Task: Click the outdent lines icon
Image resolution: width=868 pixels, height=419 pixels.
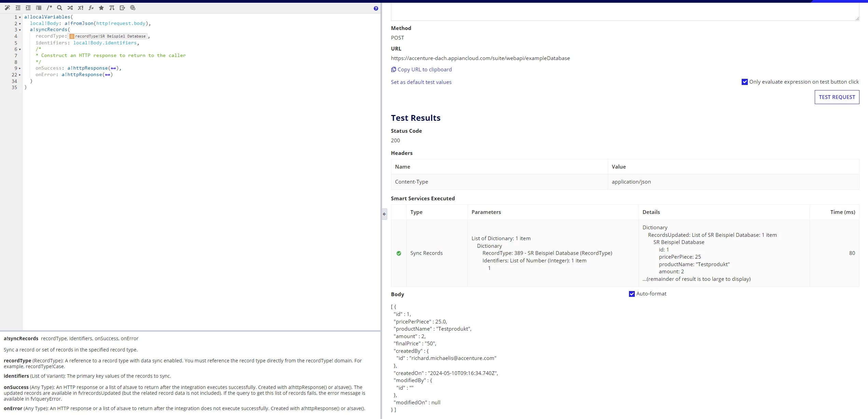Action: tap(18, 8)
